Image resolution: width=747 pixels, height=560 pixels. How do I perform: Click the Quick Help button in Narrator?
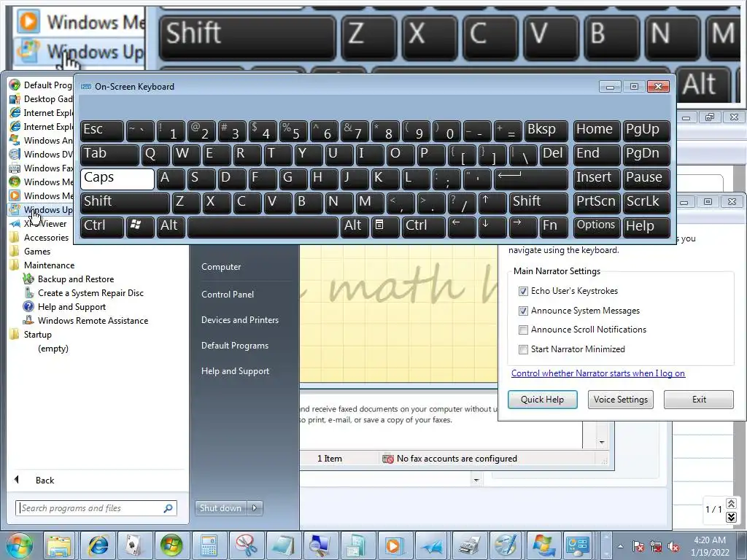click(542, 400)
